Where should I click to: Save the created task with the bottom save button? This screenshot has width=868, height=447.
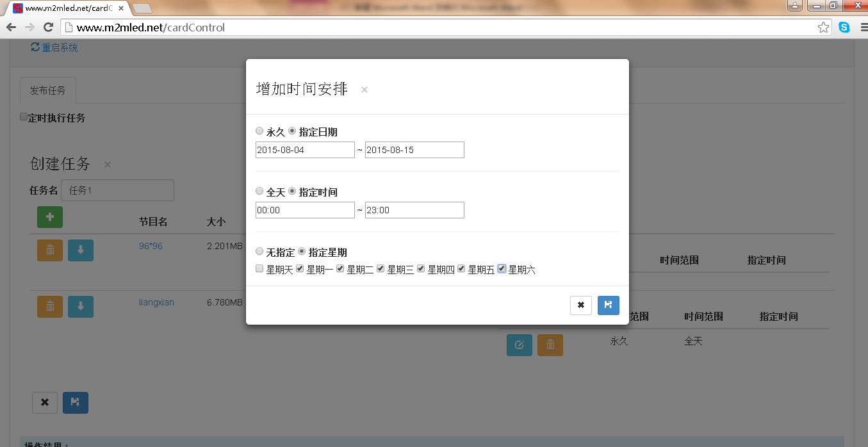(x=76, y=402)
